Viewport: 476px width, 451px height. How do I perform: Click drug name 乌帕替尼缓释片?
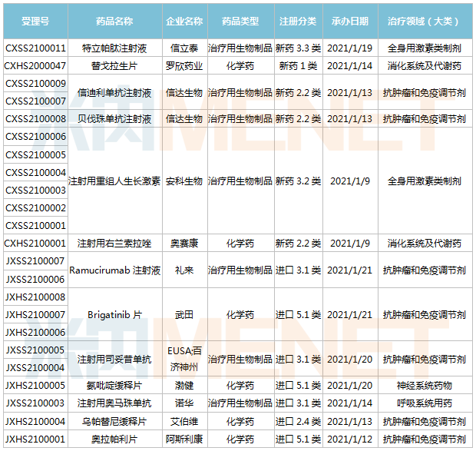[x=114, y=422]
